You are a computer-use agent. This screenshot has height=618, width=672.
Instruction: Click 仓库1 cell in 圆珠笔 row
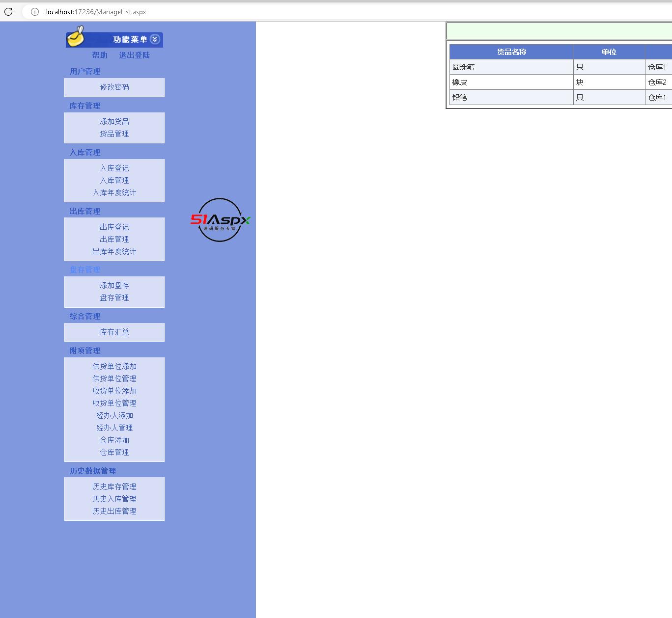pos(659,67)
